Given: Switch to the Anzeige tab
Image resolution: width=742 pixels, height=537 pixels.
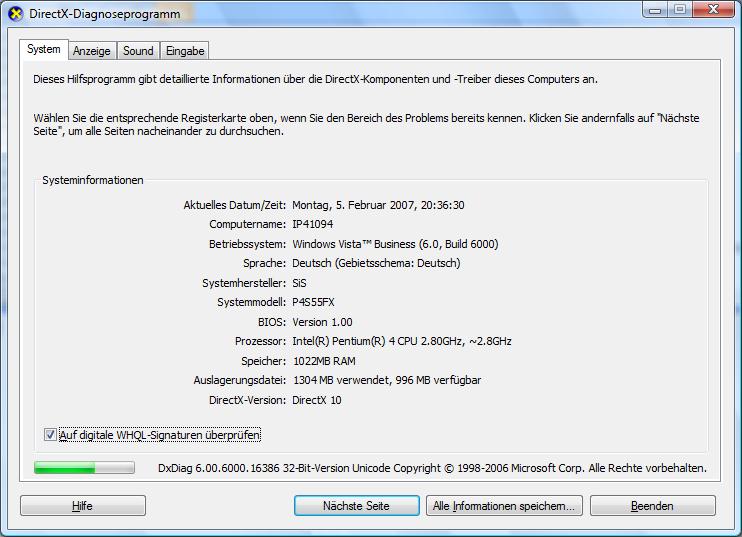Looking at the screenshot, I should click(92, 51).
